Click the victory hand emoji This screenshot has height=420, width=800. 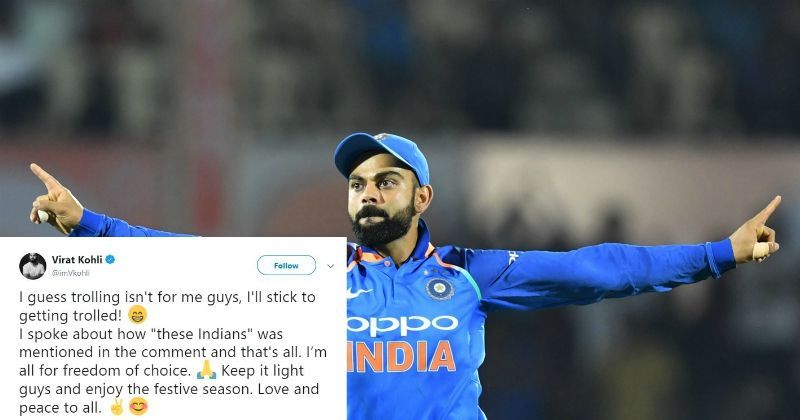117,407
